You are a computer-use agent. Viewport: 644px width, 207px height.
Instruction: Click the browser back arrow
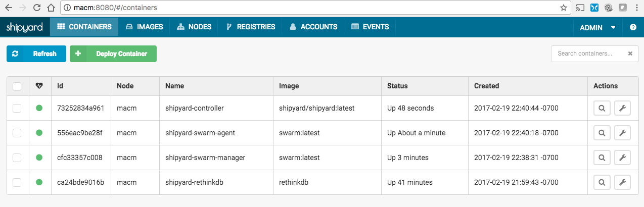pos(8,8)
